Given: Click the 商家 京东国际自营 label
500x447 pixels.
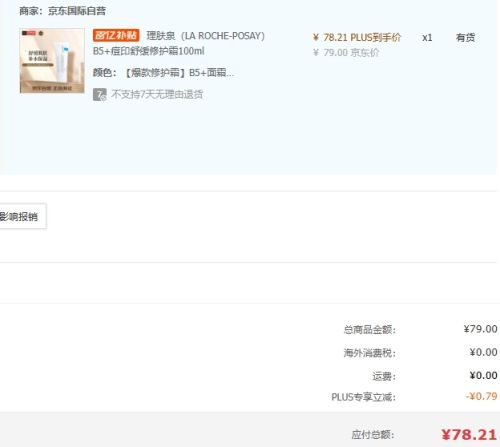Looking at the screenshot, I should click(62, 11).
